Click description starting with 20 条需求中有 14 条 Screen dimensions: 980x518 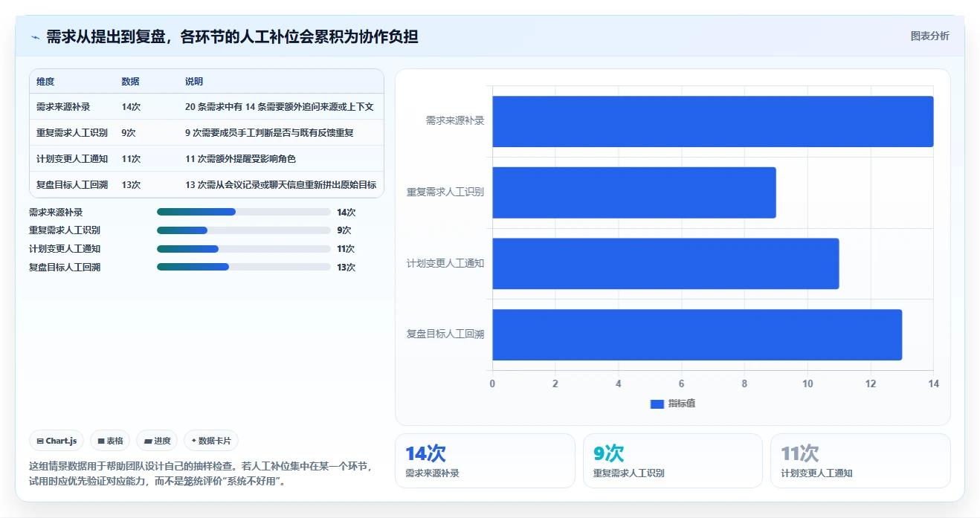(279, 107)
